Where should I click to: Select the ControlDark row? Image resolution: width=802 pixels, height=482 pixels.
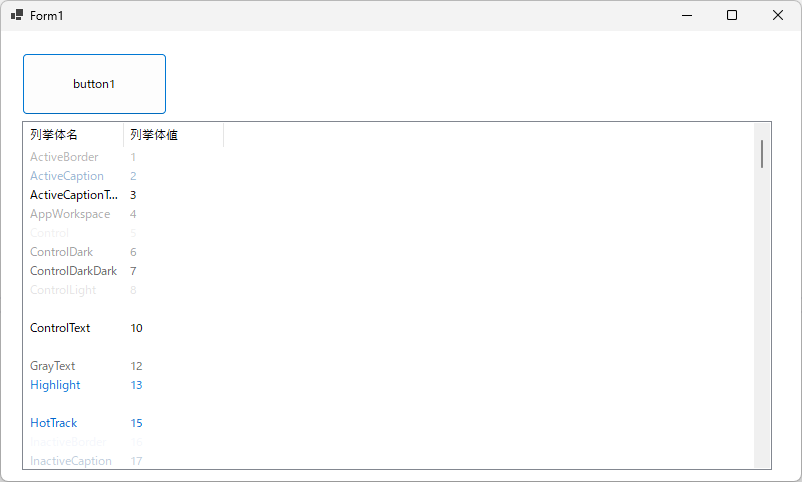[61, 252]
